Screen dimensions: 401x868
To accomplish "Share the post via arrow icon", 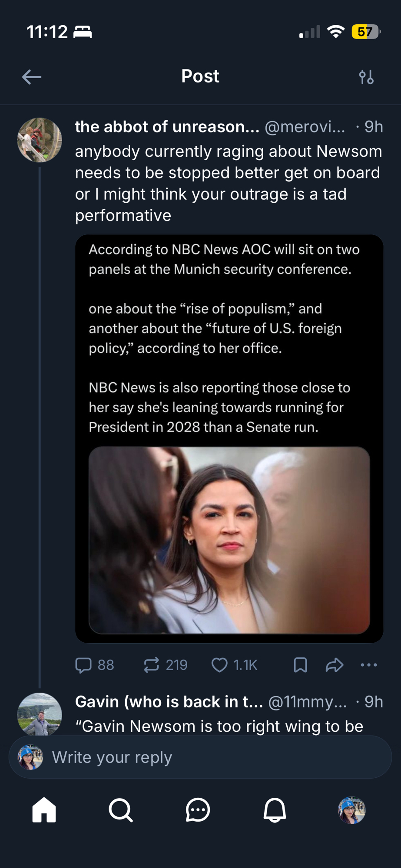I will point(335,665).
